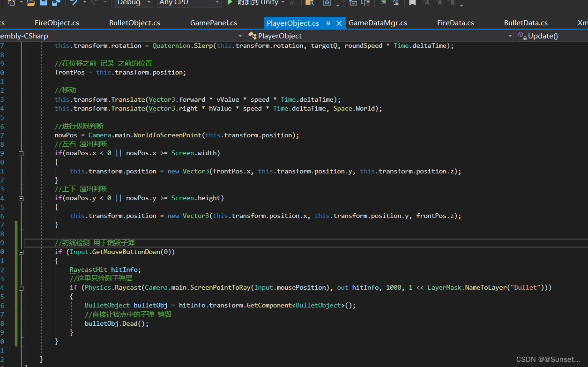Collapse the nowPos.x overflow if block
This screenshot has height=367, width=588.
[x=21, y=153]
